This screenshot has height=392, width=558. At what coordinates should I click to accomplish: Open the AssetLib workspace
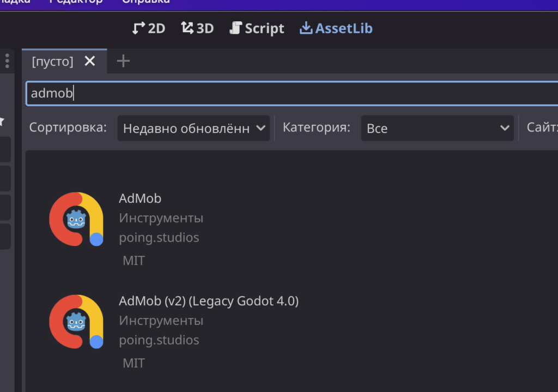pos(336,28)
